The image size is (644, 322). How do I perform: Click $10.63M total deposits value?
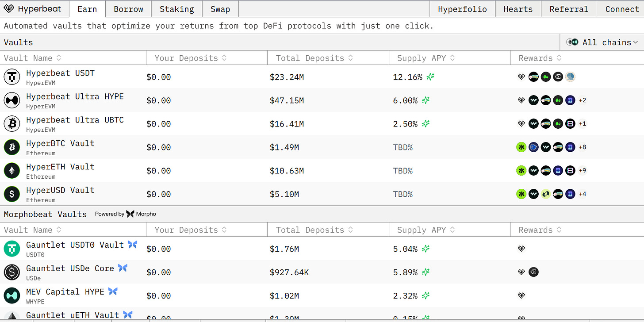click(x=287, y=171)
